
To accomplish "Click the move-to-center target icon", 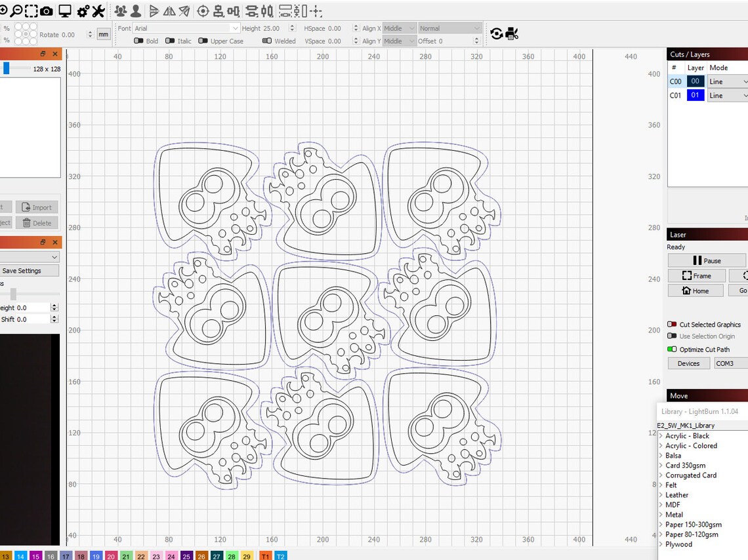I will point(203,10).
